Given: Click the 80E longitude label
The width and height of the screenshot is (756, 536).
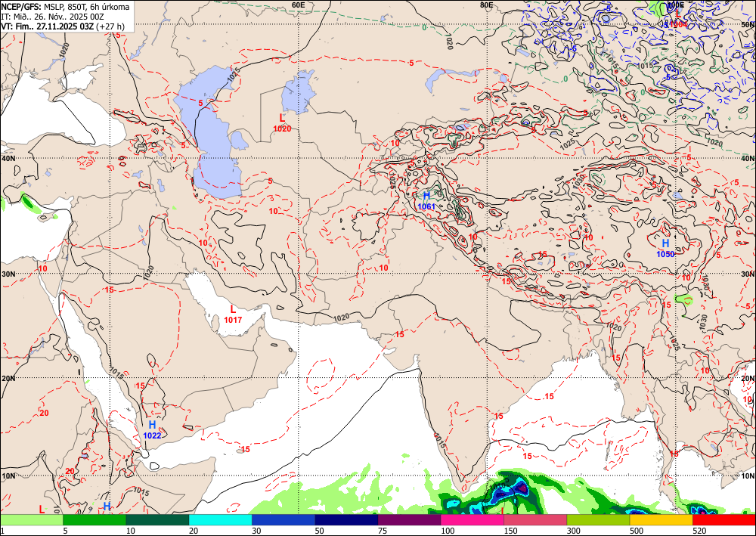Looking at the screenshot, I should pos(486,5).
